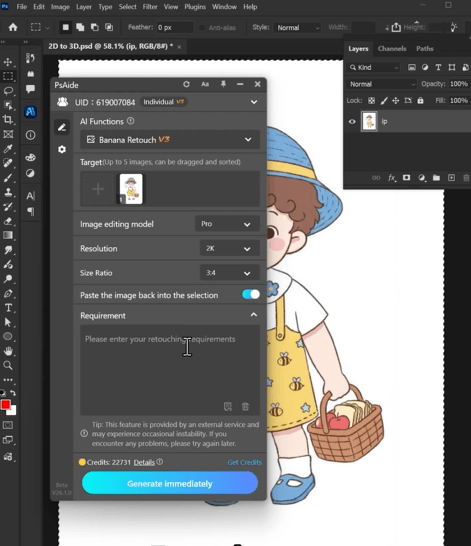Select the Pen tool
Screen dimensions: 471x546
coord(8,294)
